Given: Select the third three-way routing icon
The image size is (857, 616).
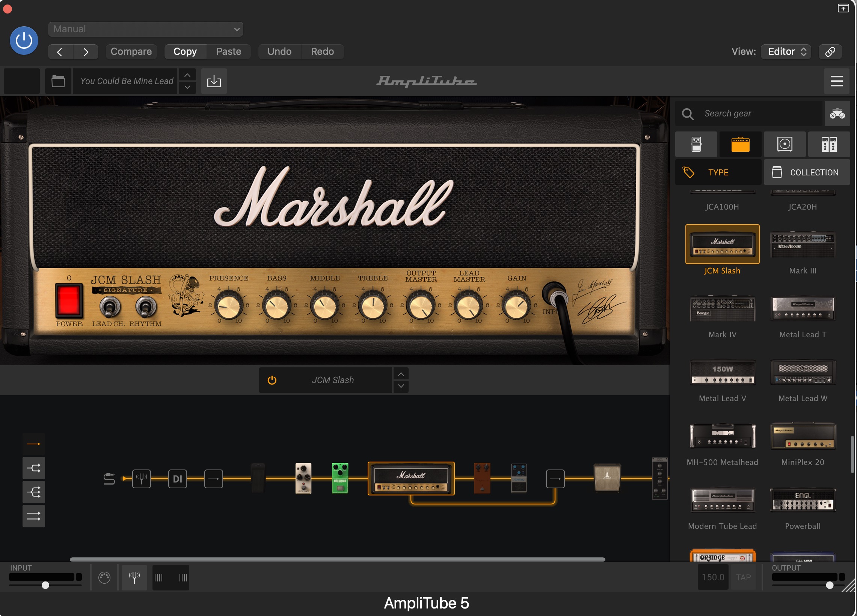Looking at the screenshot, I should pyautogui.click(x=34, y=492).
